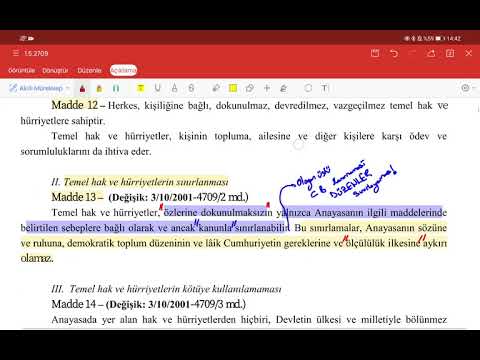480x360 pixels.
Task: Click the version text 1.5.2709 in the title bar
Action: coord(36,53)
